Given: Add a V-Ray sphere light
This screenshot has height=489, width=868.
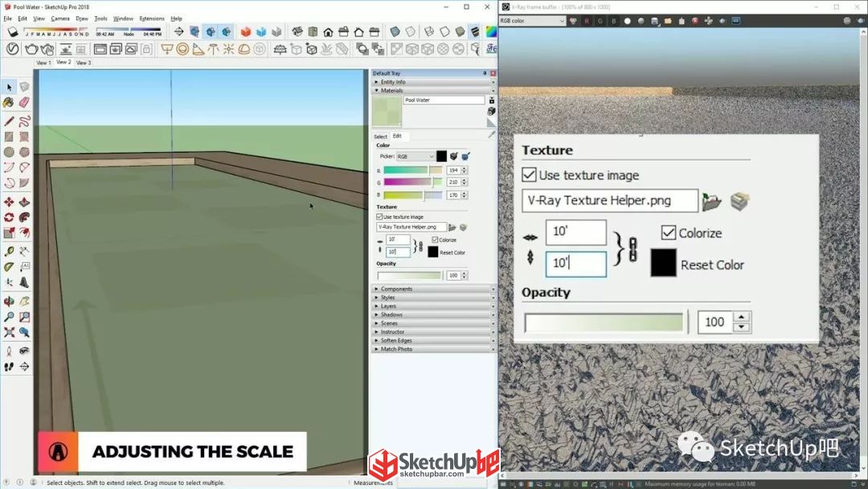Looking at the screenshot, I should 182,49.
